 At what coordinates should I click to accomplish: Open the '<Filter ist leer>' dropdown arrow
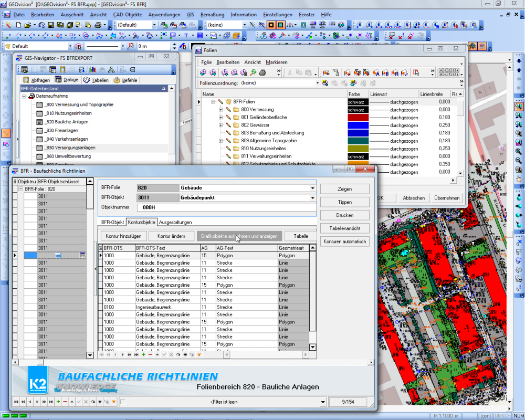click(323, 402)
